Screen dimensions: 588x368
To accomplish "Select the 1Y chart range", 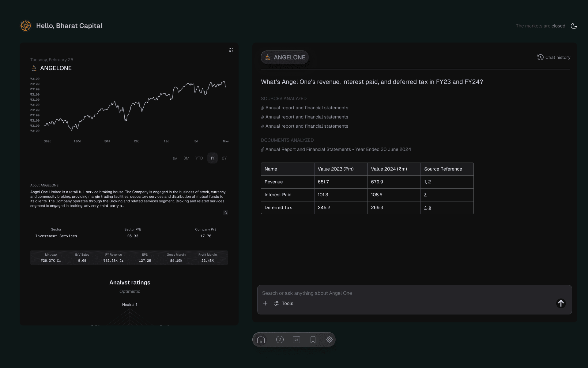I will (212, 158).
